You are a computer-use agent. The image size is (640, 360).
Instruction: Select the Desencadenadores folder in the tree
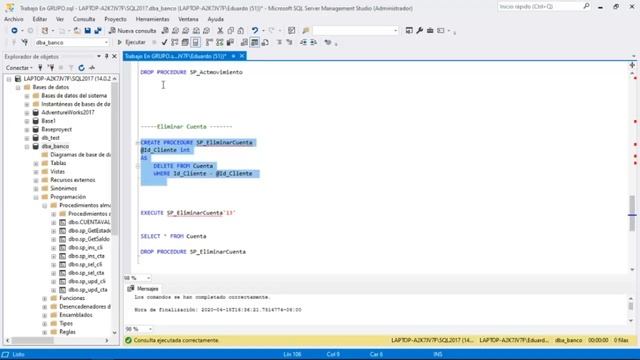[x=84, y=307]
